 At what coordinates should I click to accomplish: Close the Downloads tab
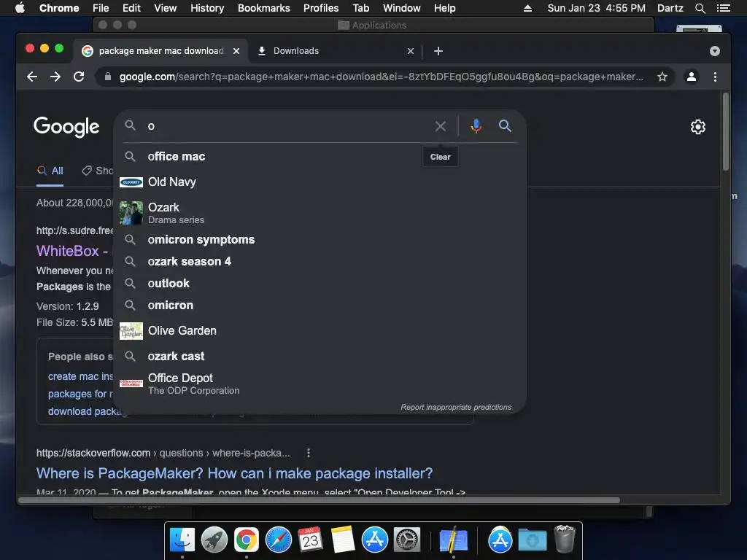click(411, 51)
